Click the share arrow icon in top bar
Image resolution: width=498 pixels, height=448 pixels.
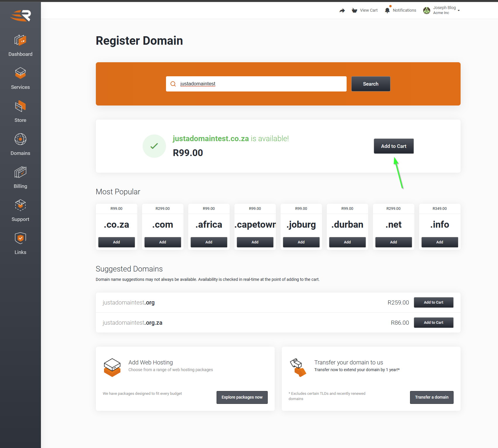click(x=342, y=10)
